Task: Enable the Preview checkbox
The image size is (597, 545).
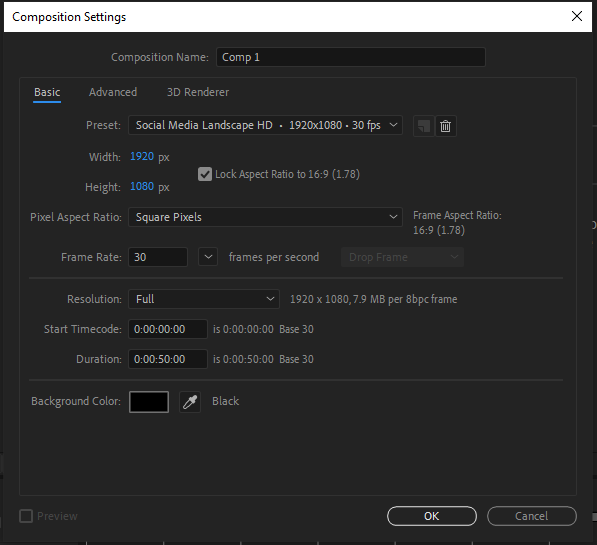Action: [x=26, y=516]
